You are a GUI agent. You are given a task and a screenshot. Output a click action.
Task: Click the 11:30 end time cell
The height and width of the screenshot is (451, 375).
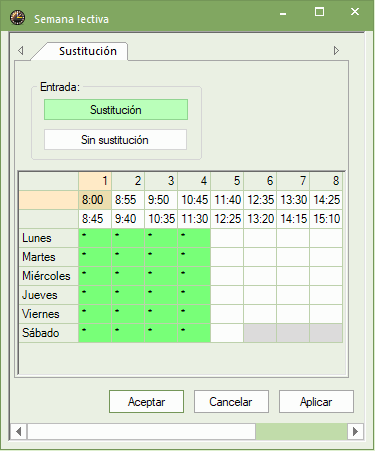coord(194,219)
